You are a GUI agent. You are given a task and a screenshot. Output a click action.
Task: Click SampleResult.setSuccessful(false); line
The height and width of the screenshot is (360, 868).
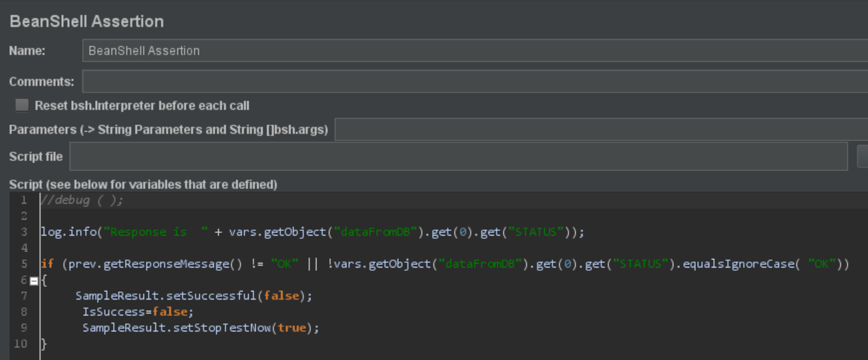tap(193, 296)
